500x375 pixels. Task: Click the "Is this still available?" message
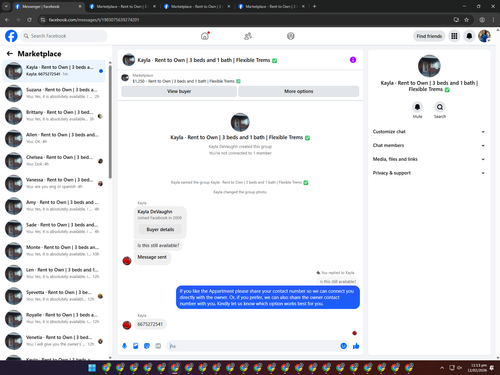click(x=158, y=245)
